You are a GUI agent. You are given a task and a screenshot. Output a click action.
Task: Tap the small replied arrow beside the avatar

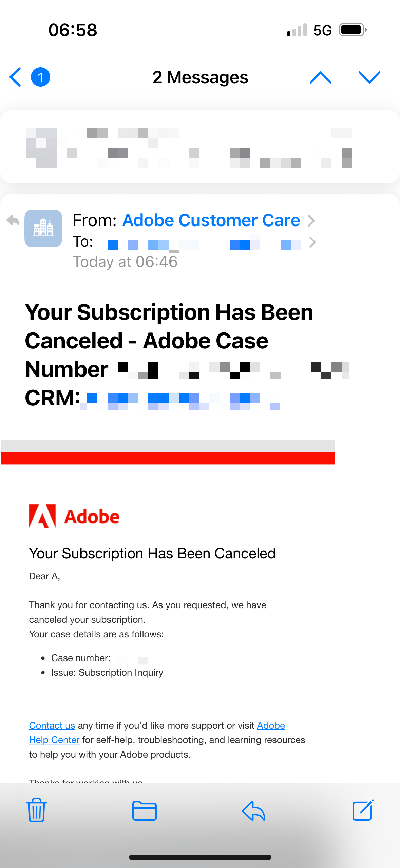(x=13, y=220)
